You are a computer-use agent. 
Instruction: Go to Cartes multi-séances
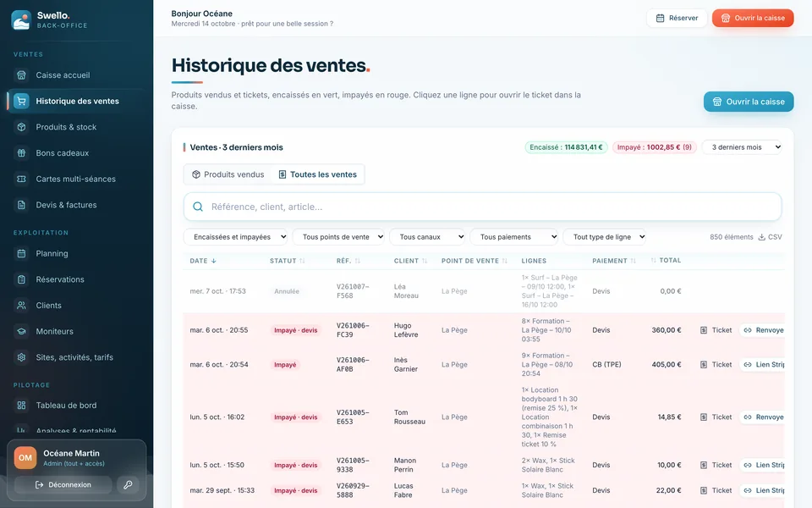tap(77, 179)
